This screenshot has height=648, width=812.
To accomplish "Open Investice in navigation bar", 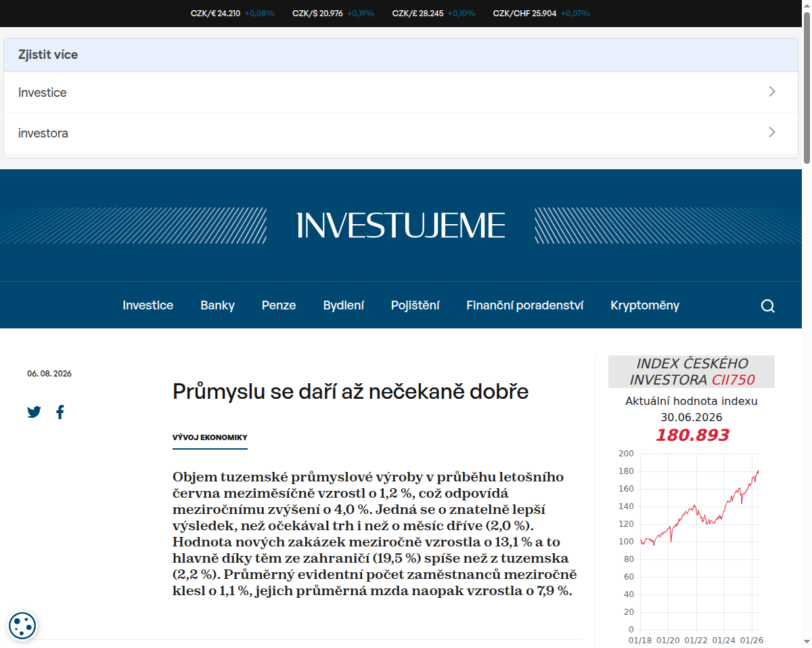I will 148,305.
